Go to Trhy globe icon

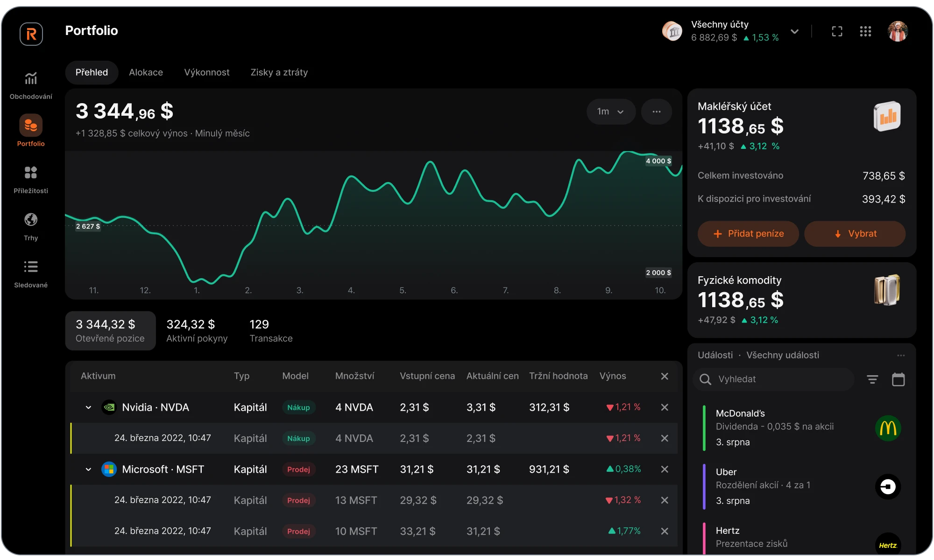31,220
